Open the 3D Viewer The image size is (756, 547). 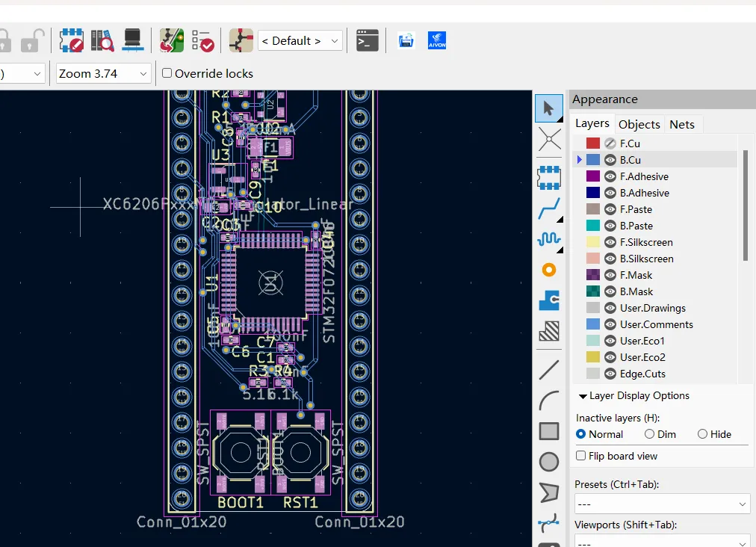click(x=132, y=40)
